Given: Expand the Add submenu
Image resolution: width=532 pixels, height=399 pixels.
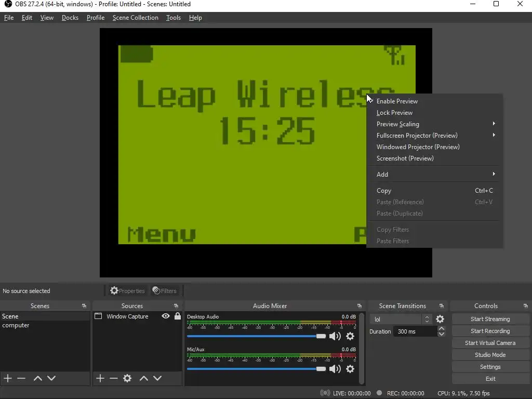Looking at the screenshot, I should click(x=435, y=175).
